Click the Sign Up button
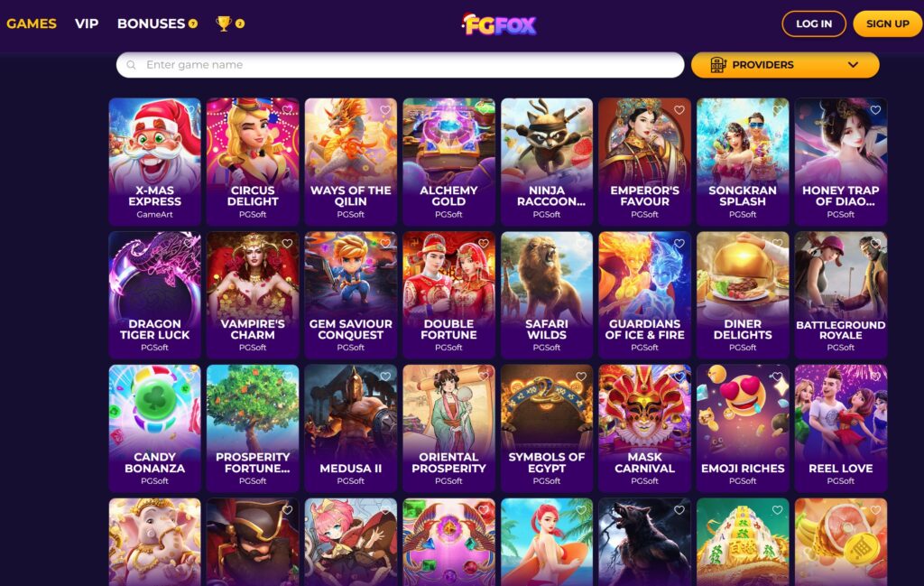Viewport: 924px width, 586px height. (x=888, y=23)
